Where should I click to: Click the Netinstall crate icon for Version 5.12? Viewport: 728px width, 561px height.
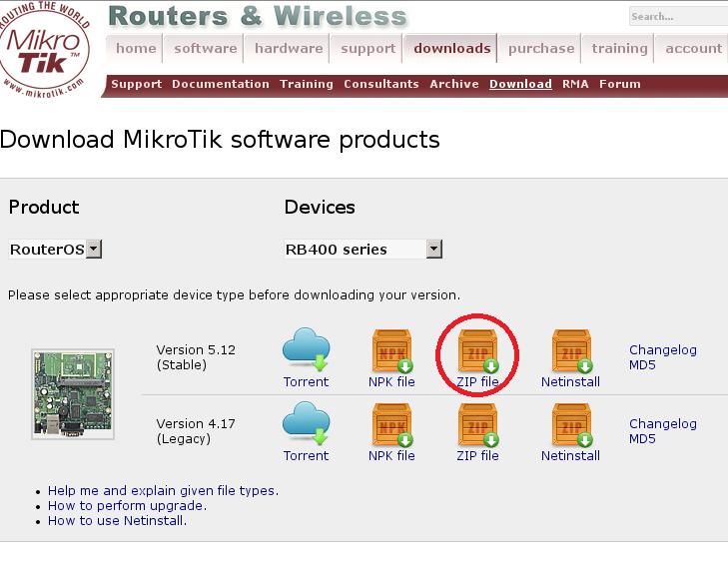(x=571, y=350)
